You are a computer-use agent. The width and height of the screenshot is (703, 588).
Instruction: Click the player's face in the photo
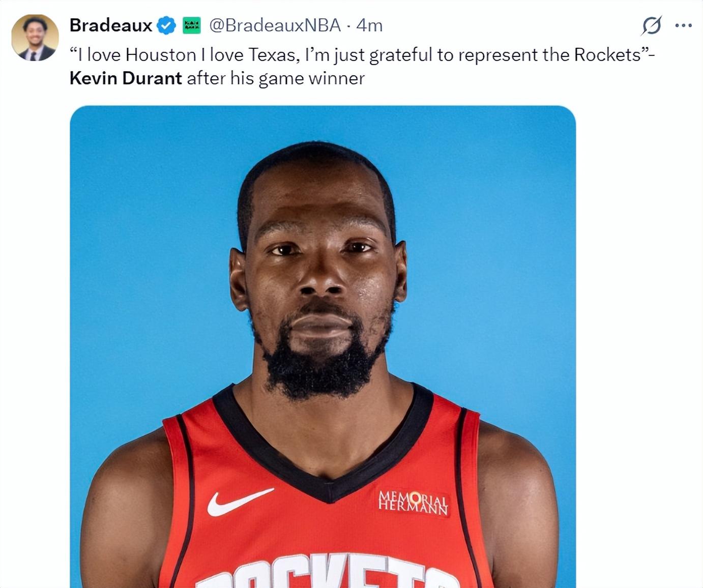318,275
